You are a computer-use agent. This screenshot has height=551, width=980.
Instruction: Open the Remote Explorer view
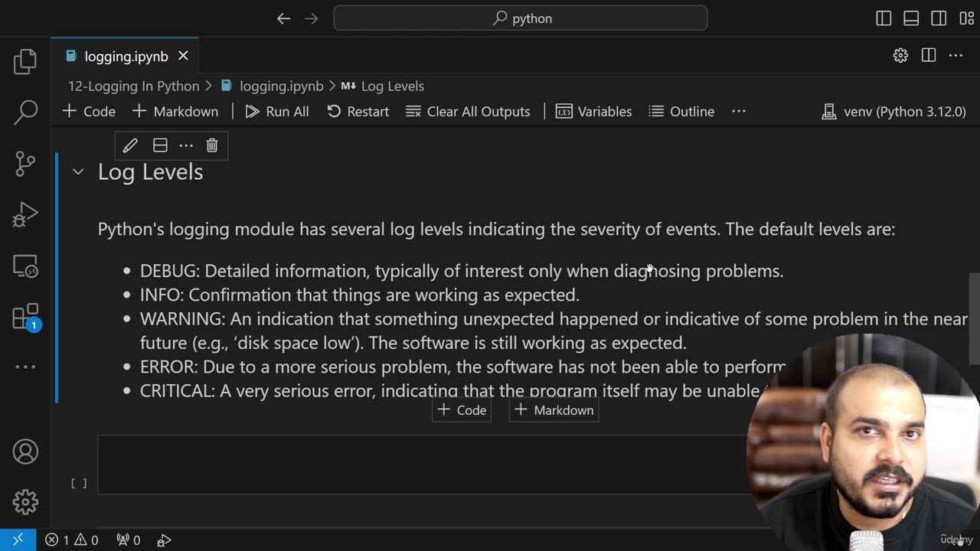[25, 266]
